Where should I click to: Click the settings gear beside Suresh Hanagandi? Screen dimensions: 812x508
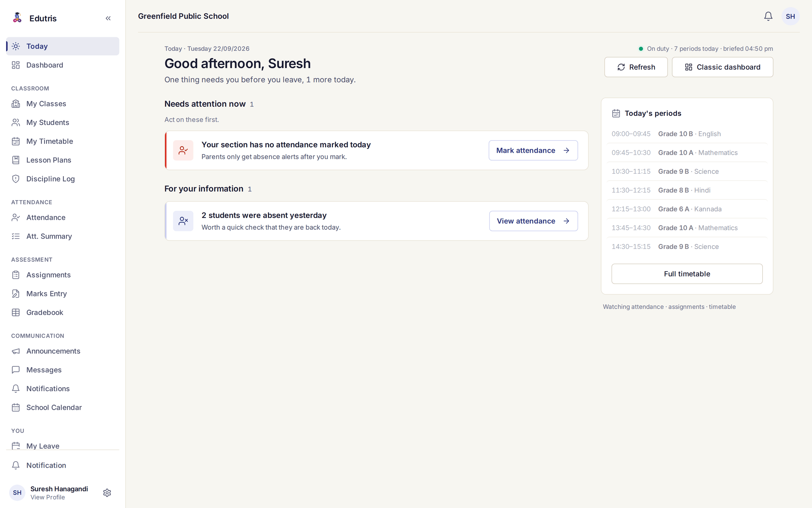click(x=107, y=492)
